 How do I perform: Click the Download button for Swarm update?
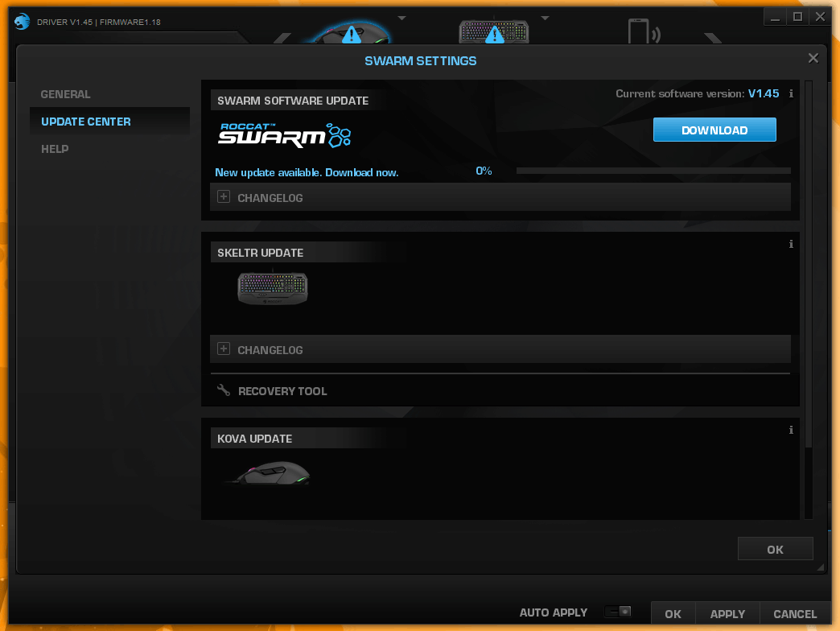(x=714, y=130)
